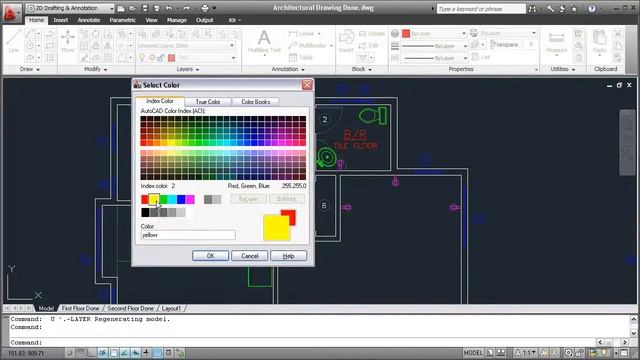Open the Insert ribbon tab
Viewport: 640px width, 360px height.
pyautogui.click(x=61, y=20)
